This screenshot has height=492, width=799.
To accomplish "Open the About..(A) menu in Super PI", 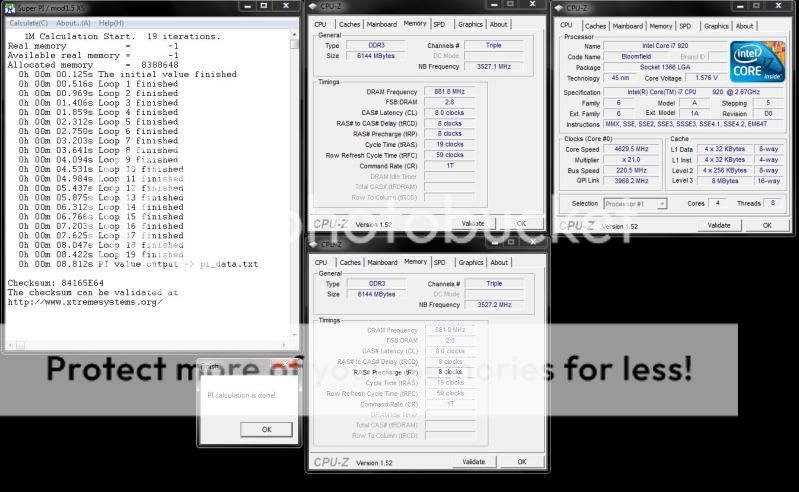I will click(73, 23).
